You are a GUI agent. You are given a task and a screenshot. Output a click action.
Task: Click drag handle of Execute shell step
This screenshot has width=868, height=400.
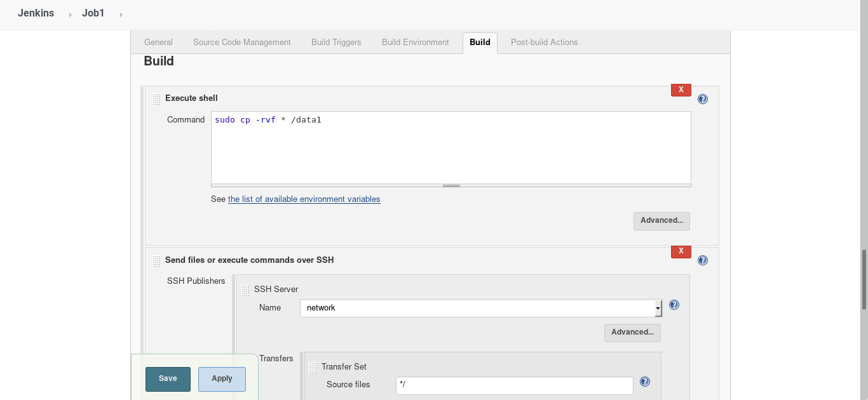[x=156, y=98]
